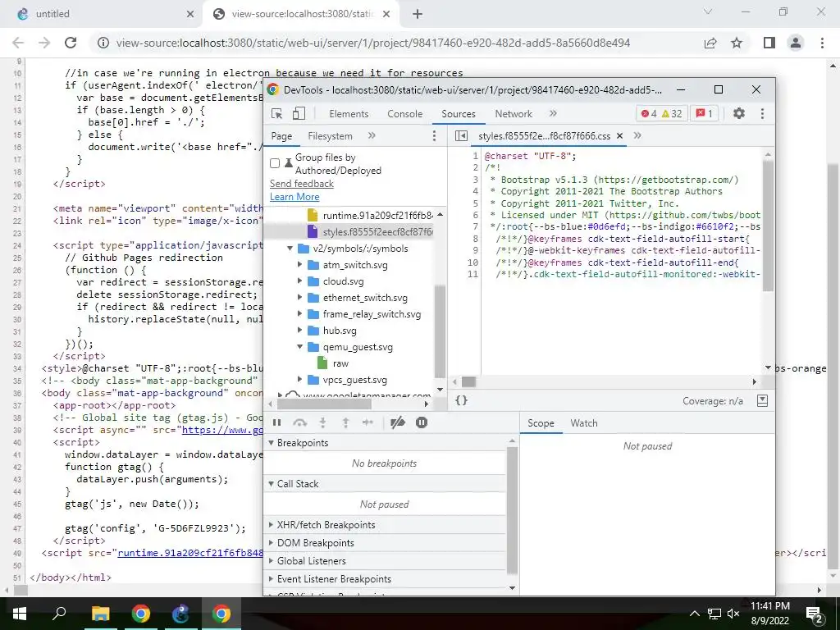The image size is (840, 630).
Task: Collapse the v2/symbols/:/symbols folder
Action: [x=290, y=249]
